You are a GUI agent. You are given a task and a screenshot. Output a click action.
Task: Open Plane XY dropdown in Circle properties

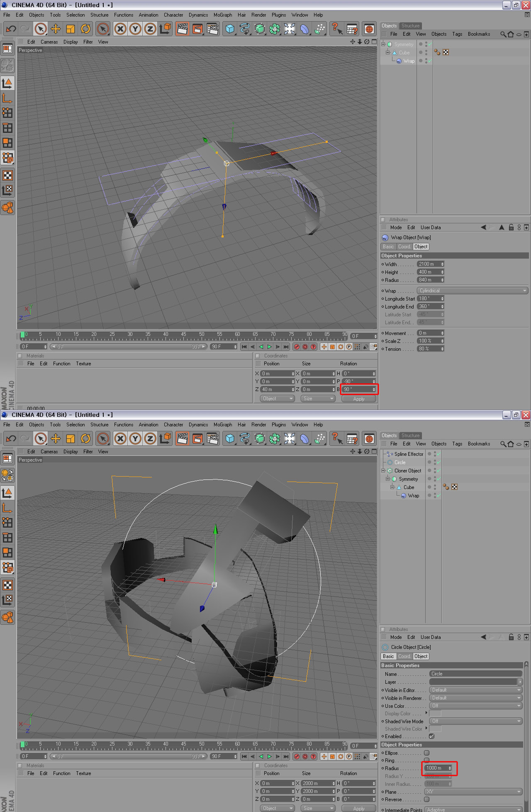tap(473, 792)
